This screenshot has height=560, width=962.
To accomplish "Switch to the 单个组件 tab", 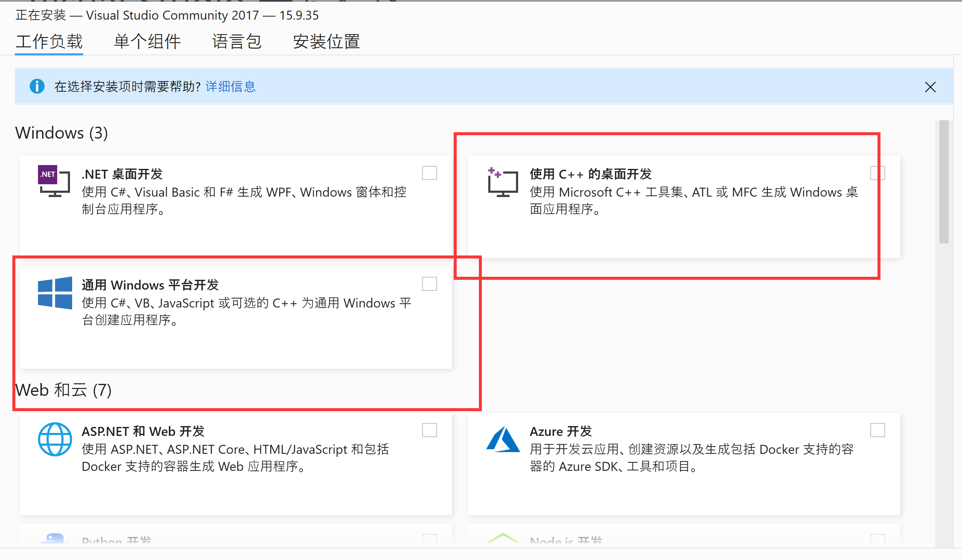I will coord(147,41).
